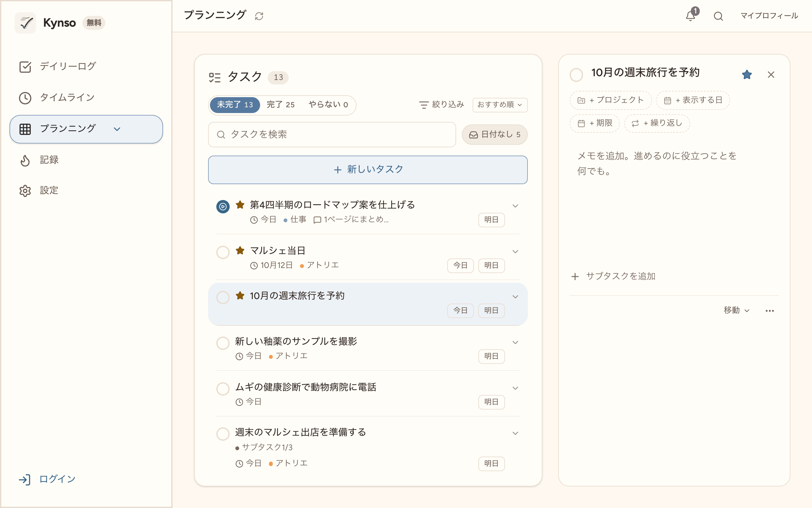Image resolution: width=812 pixels, height=508 pixels.
Task: Click the タスクを検索 search field
Action: (332, 135)
